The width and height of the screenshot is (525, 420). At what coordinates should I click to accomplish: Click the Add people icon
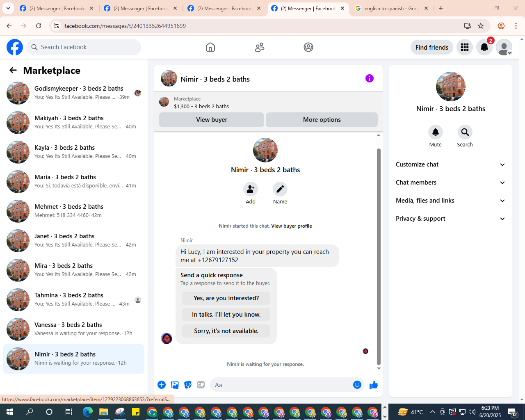point(251,189)
